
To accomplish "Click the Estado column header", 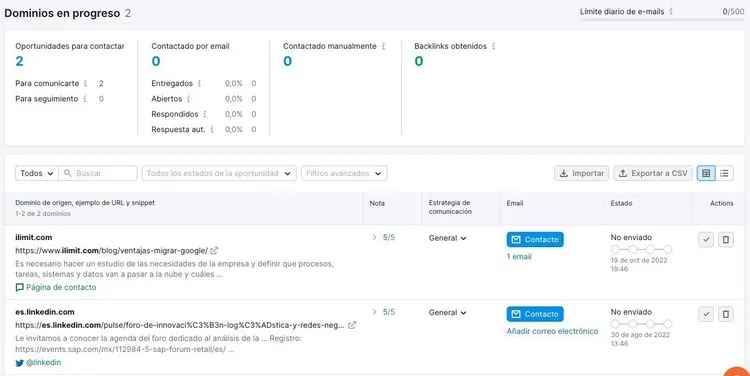I will (621, 203).
